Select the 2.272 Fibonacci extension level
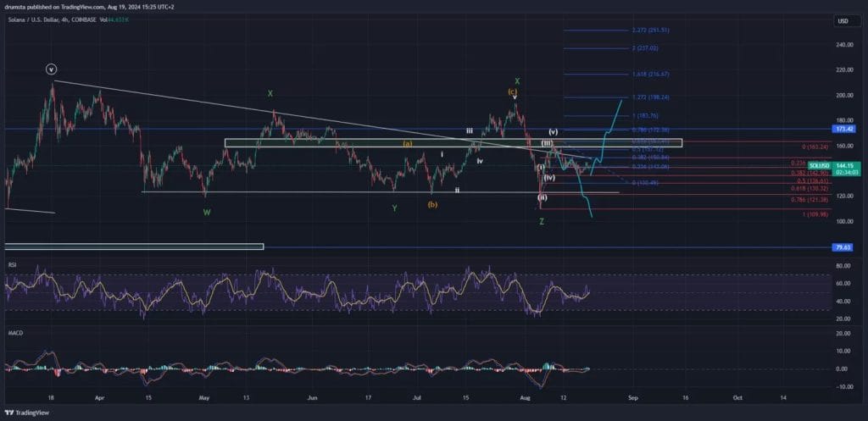The width and height of the screenshot is (868, 421). [x=651, y=30]
